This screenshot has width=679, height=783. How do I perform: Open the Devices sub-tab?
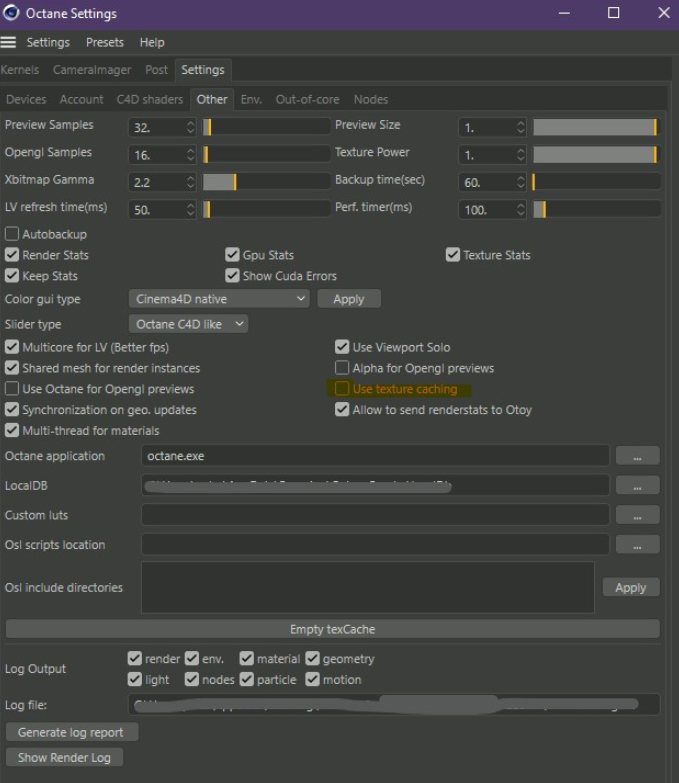26,99
